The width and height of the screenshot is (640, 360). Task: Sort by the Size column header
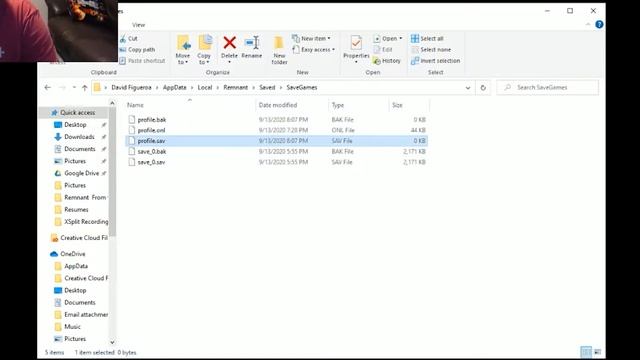click(398, 105)
